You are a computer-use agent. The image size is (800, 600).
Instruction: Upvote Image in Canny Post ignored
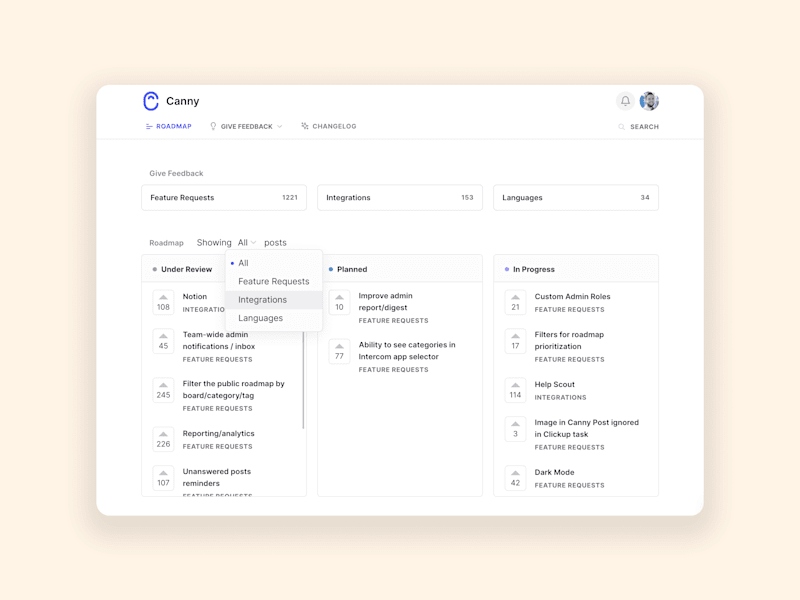click(x=515, y=429)
